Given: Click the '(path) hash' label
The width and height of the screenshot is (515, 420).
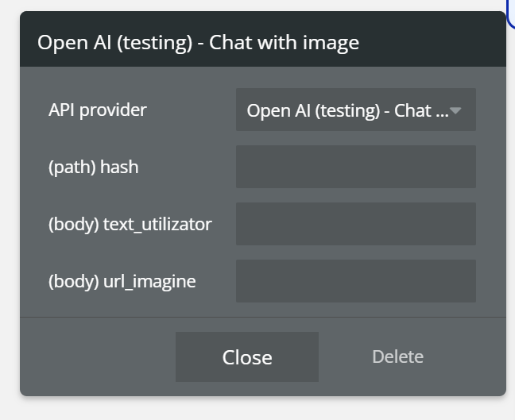Looking at the screenshot, I should click(93, 167).
